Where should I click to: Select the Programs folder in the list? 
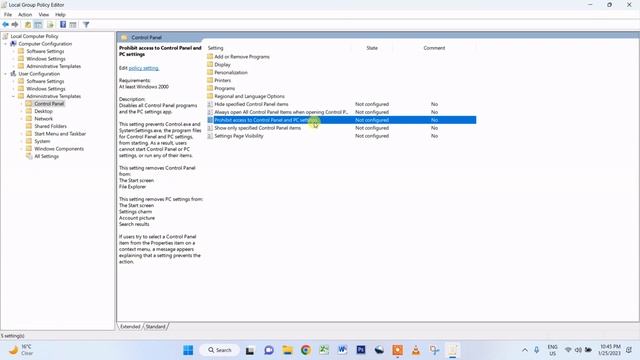pos(224,88)
